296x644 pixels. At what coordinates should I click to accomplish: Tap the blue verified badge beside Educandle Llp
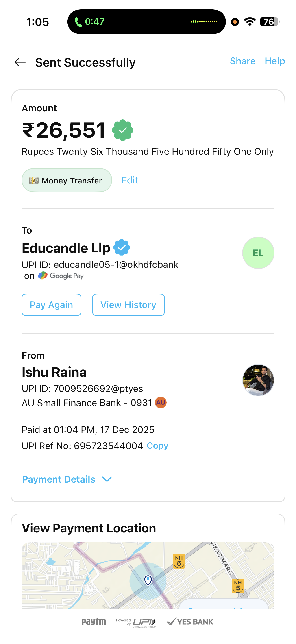pos(122,247)
